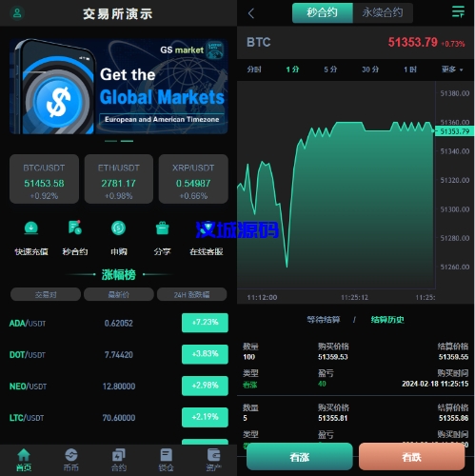Open the 锁仓 lock-up nav icon
The height and width of the screenshot is (476, 475).
(167, 455)
